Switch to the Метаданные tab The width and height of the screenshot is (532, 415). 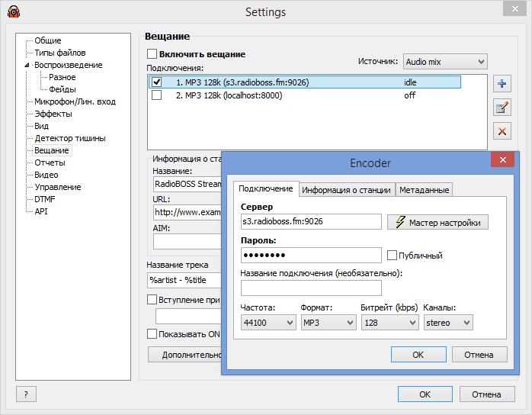coord(424,190)
